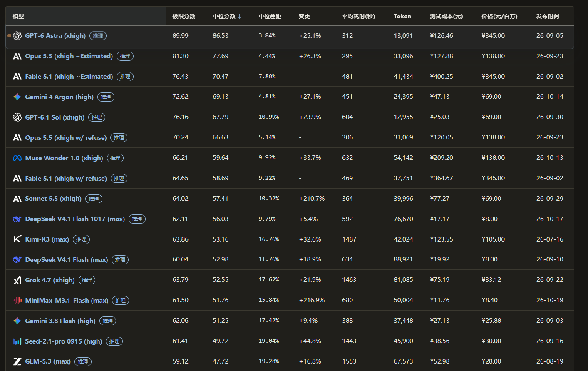Click the xAI logo beside Grok 4.7
Image resolution: width=588 pixels, height=371 pixels.
coord(17,280)
